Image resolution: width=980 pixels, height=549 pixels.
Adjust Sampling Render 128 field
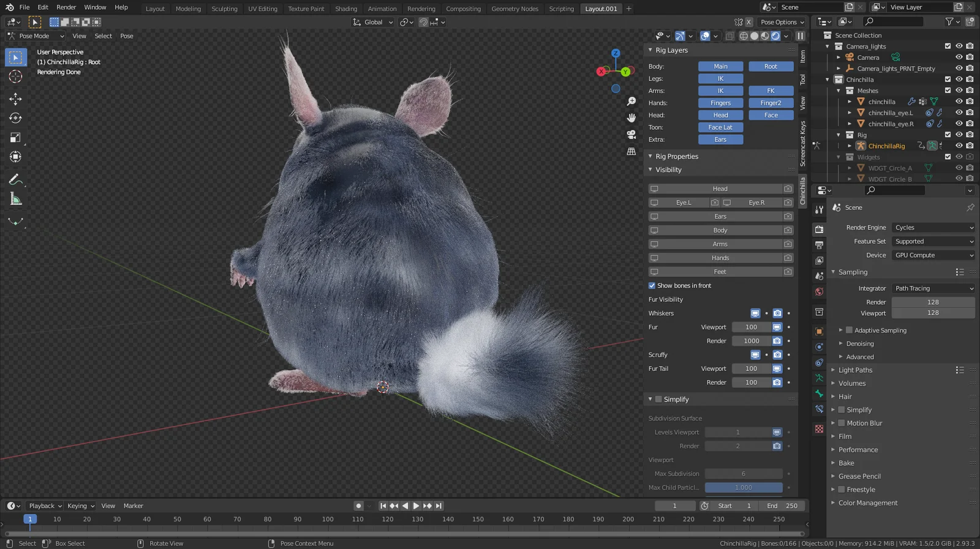pyautogui.click(x=933, y=302)
